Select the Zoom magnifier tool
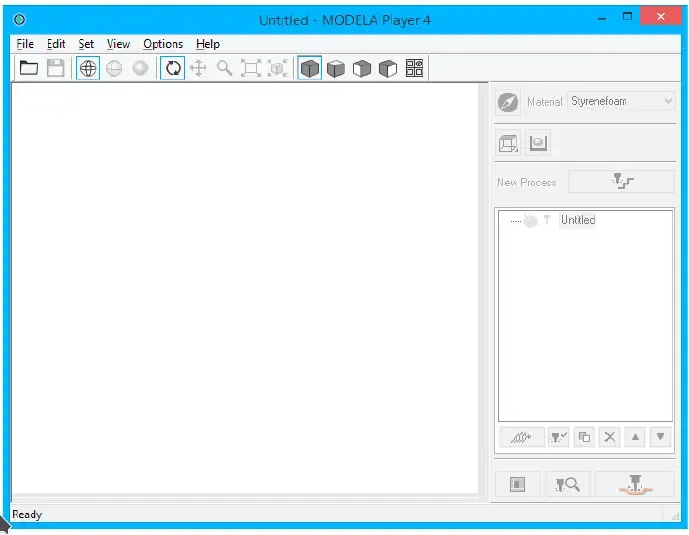The width and height of the screenshot is (689, 535). (x=225, y=68)
